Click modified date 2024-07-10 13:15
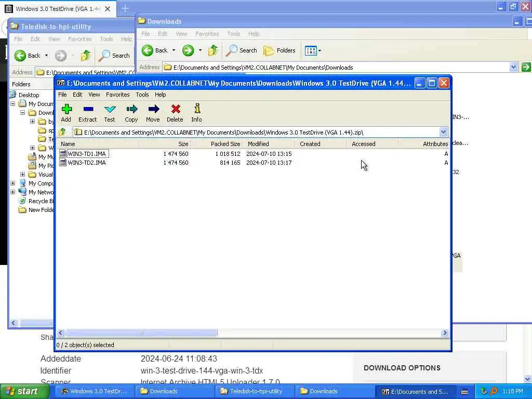Screen dimensions: 532x399 click(269, 154)
